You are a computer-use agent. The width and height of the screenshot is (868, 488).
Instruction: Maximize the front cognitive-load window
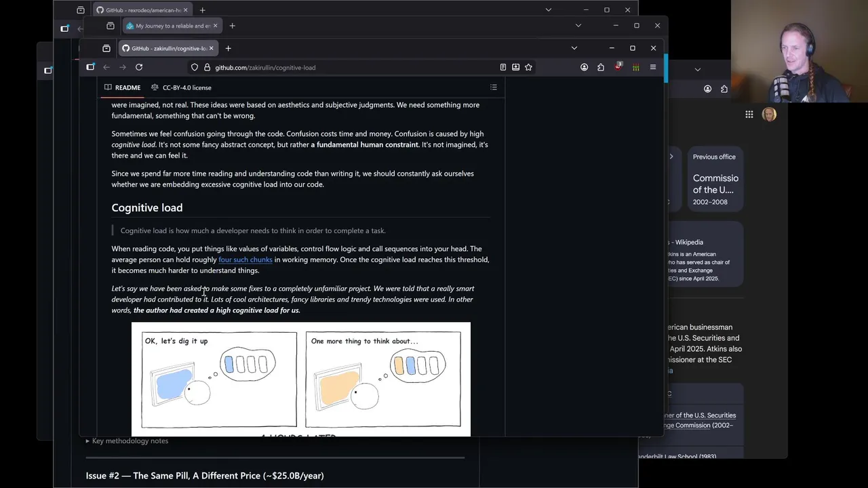click(633, 48)
